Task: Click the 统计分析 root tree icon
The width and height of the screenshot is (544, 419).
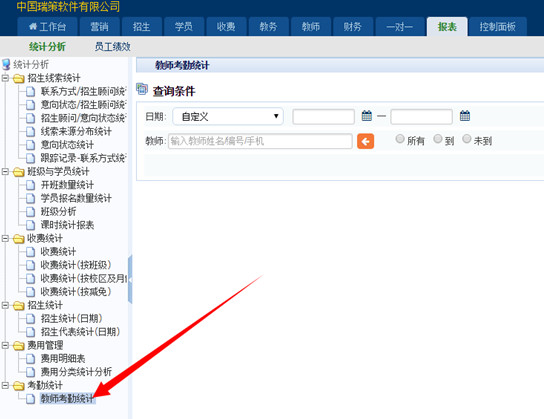Action: [6, 65]
